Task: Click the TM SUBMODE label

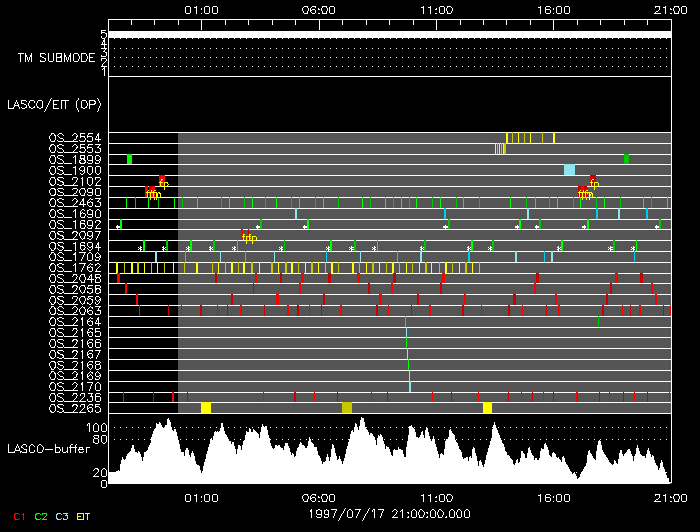Action: tap(55, 58)
